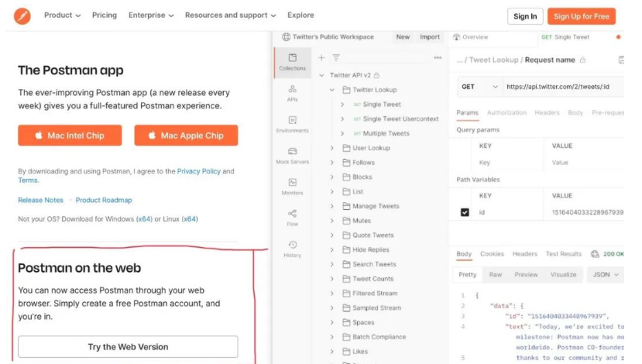Click the query params Value field
642x364 pixels.
pyautogui.click(x=585, y=163)
